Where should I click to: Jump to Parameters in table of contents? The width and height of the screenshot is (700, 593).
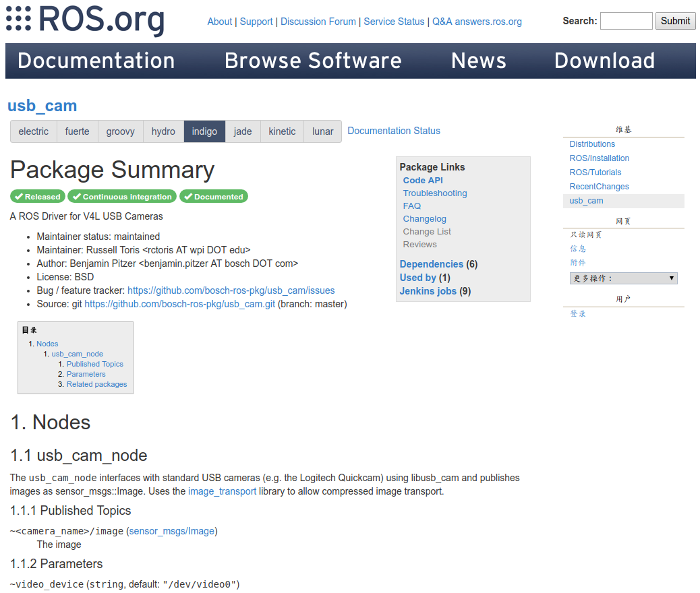(x=86, y=374)
